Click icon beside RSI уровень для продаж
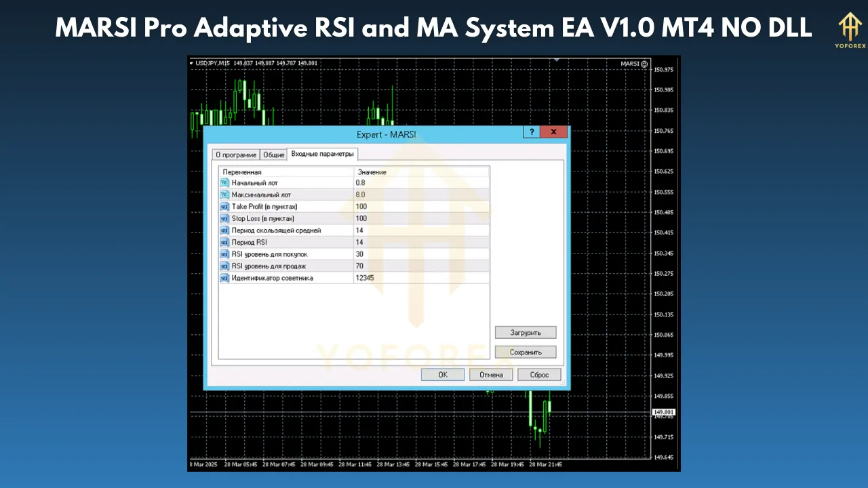The image size is (868, 488). tap(224, 266)
